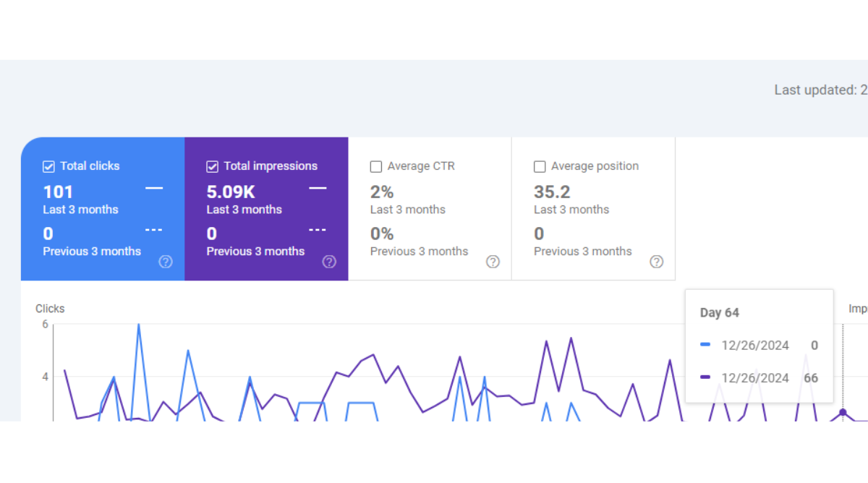Click the clicks value 0 in tooltip

[814, 346]
